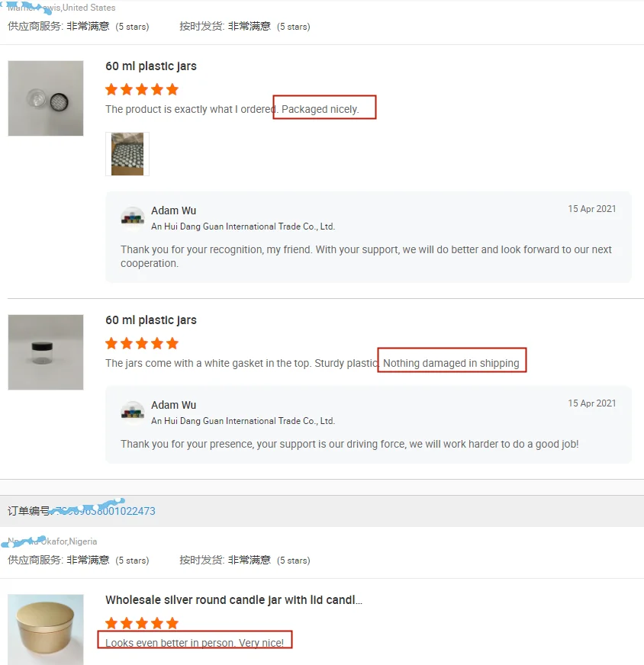
Task: Click Adam Wu's name in the first reply
Action: tap(173, 210)
